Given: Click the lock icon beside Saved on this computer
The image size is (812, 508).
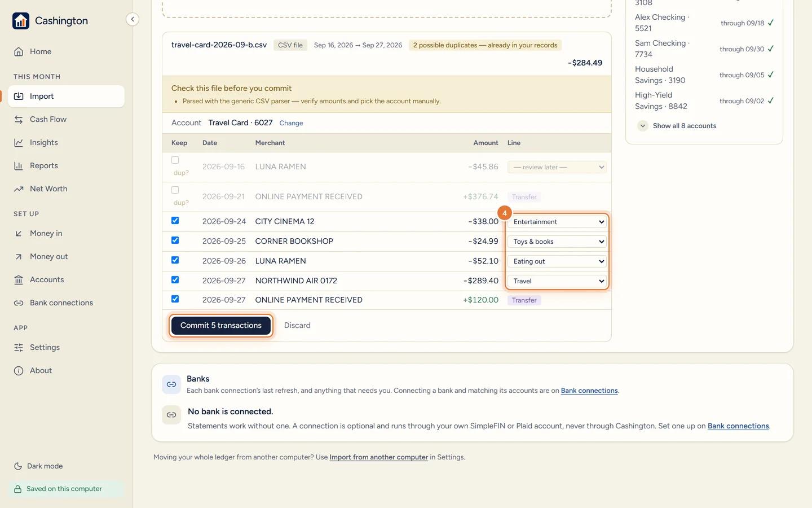Looking at the screenshot, I should click(18, 489).
